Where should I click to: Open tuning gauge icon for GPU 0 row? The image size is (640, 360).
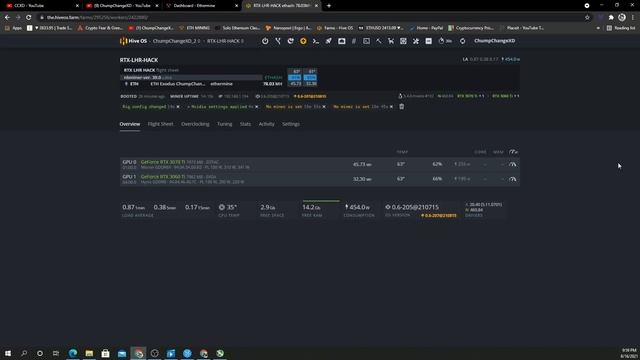[x=513, y=164]
